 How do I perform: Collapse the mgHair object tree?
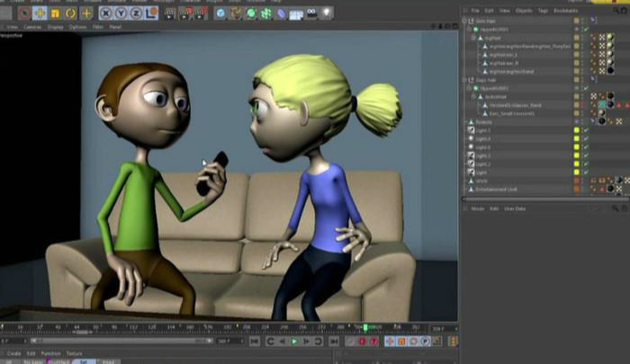pyautogui.click(x=473, y=38)
